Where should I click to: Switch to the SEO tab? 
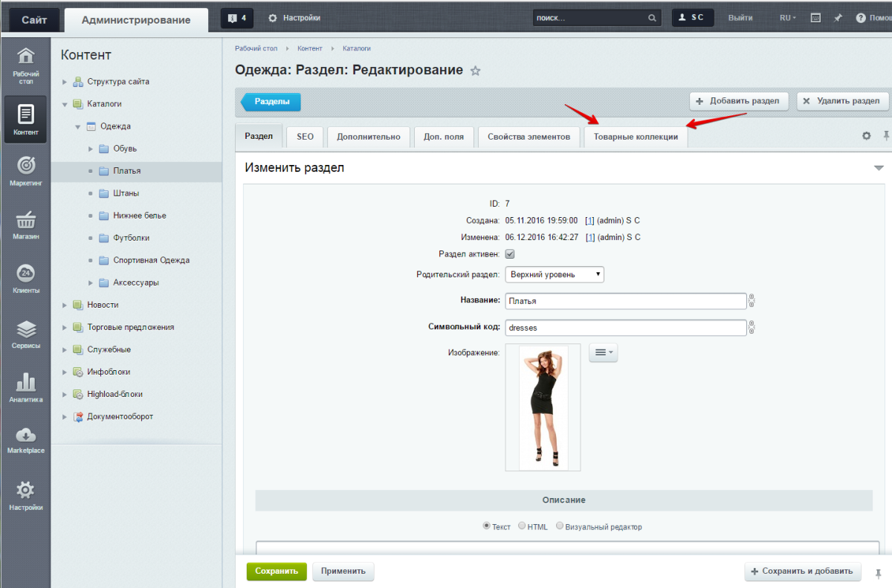305,137
